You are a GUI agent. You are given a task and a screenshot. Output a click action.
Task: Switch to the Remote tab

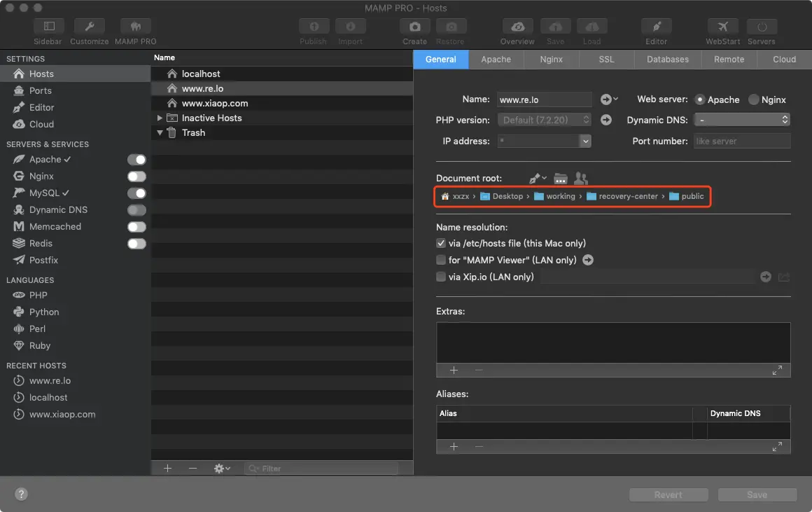tap(729, 60)
